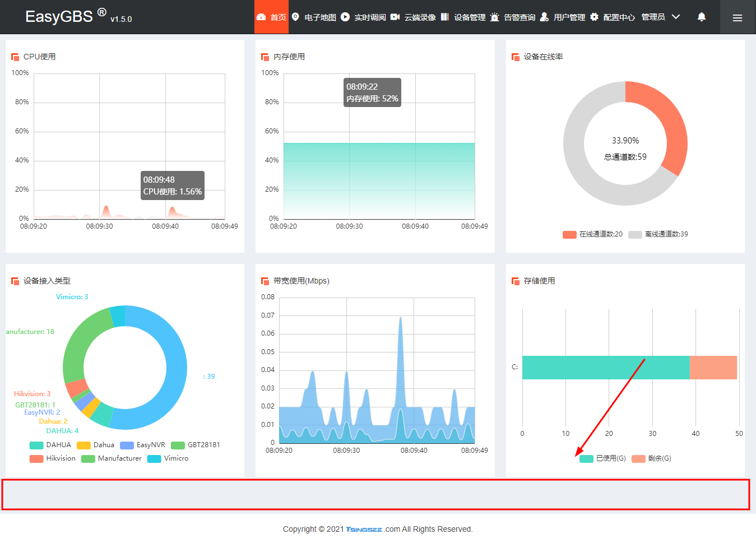This screenshot has height=543, width=756.
Task: Click the teal used segment of C: bar
Action: click(606, 368)
